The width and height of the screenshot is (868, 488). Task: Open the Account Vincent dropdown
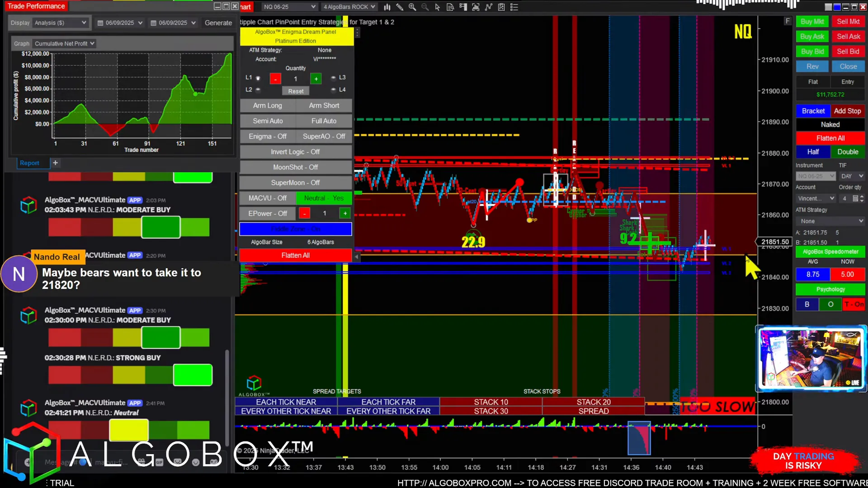pos(816,198)
